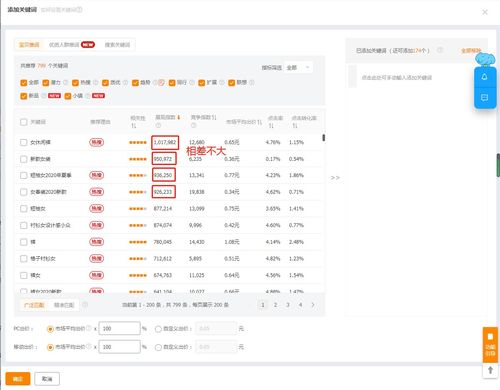Viewport: 500px width, 390px height.
Task: Sort by the relevance column arrows
Action: click(x=134, y=125)
